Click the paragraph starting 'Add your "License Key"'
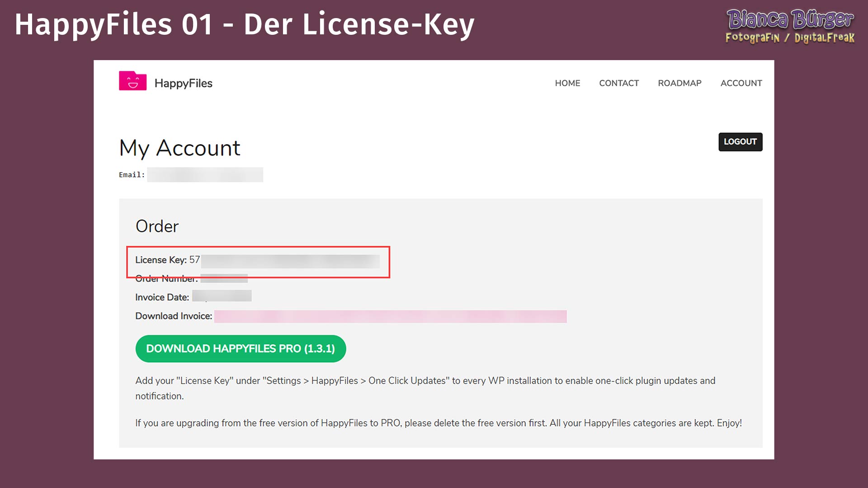The width and height of the screenshot is (868, 488). tap(425, 388)
